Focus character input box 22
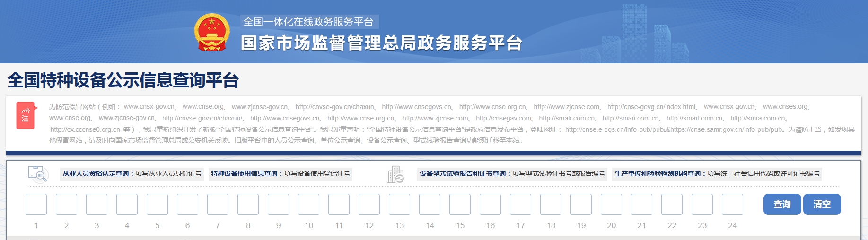This screenshot has width=868, height=240. click(x=672, y=204)
